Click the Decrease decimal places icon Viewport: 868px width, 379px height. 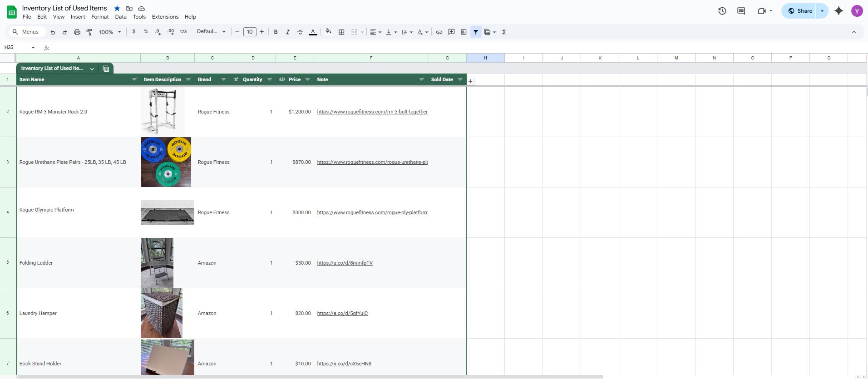tap(158, 32)
